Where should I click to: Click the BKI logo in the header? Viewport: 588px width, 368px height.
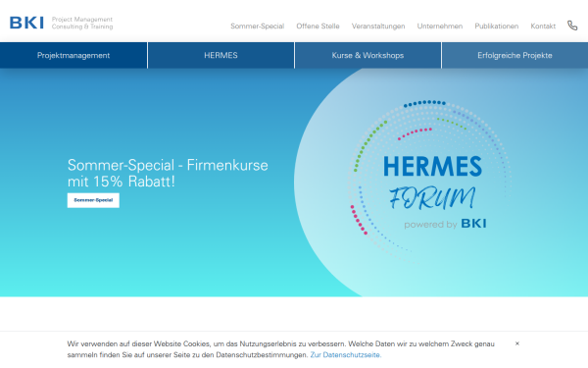click(x=26, y=23)
